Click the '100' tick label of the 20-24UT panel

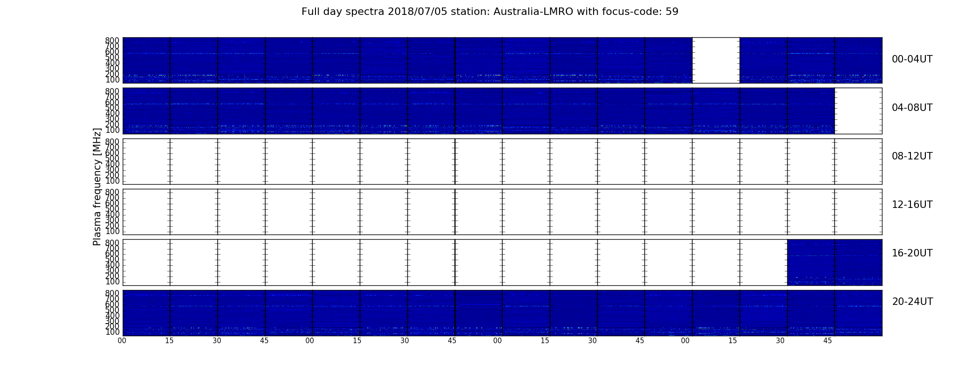[x=112, y=332]
